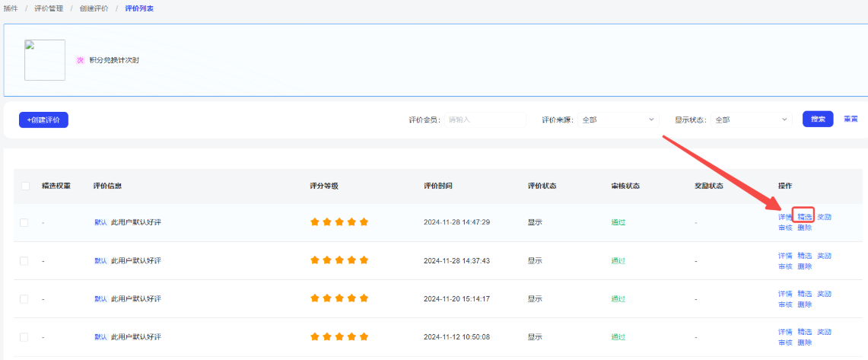
Task: Click the 重置 link to reset filters
Action: pos(851,119)
